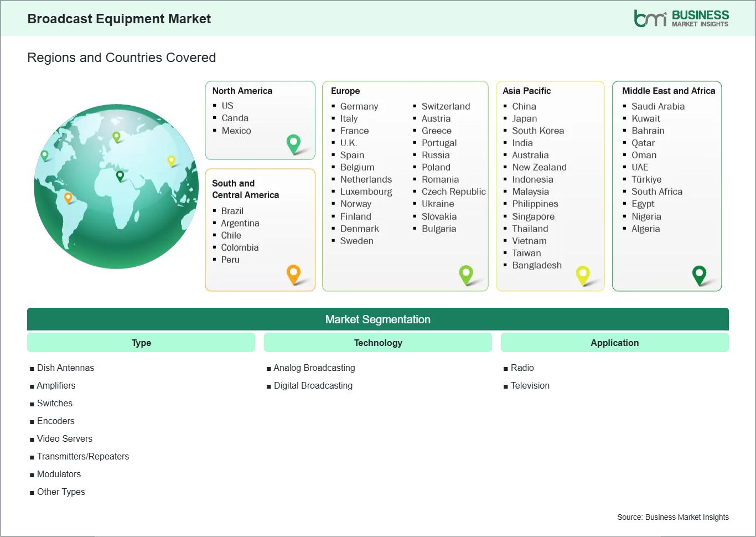The image size is (756, 537).
Task: Choose Television under Application
Action: tap(530, 385)
